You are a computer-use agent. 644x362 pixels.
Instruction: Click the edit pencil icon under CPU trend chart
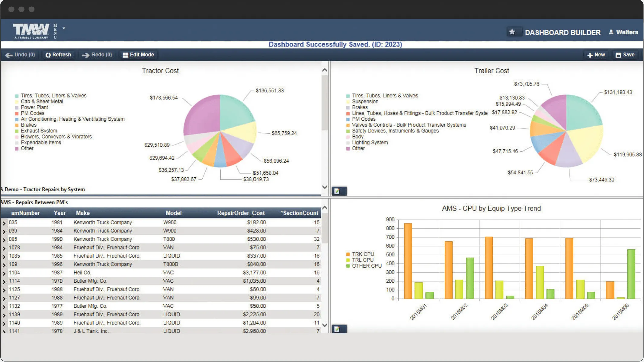[x=339, y=329]
